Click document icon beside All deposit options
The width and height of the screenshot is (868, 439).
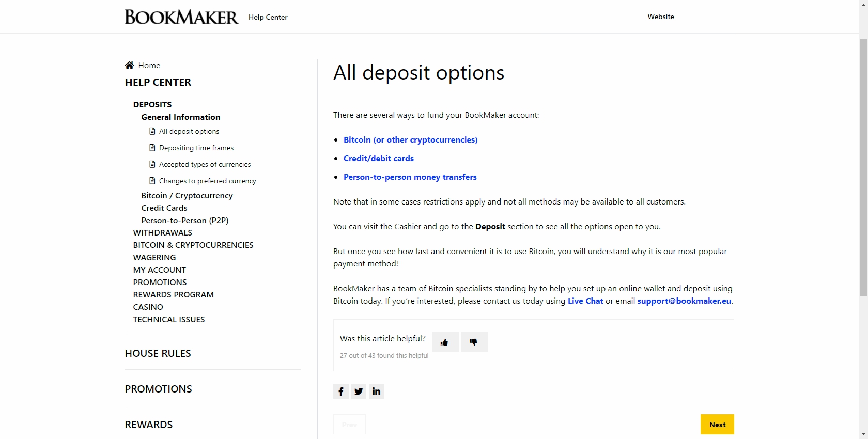[152, 131]
